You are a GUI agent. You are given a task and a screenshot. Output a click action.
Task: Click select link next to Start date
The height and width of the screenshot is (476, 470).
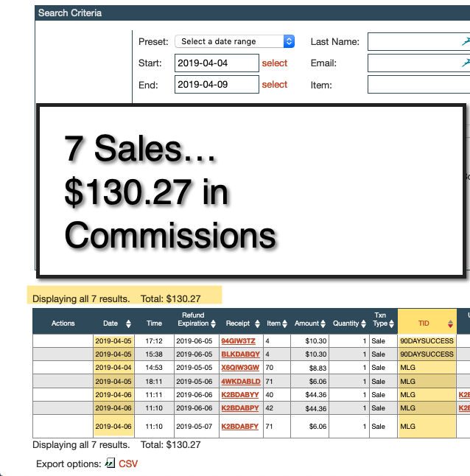coord(274,63)
